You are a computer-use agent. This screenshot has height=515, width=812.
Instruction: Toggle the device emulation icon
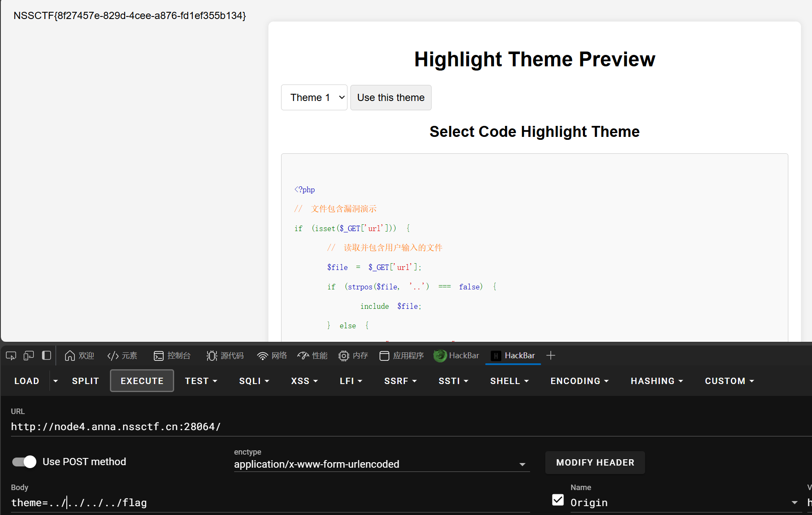click(29, 356)
